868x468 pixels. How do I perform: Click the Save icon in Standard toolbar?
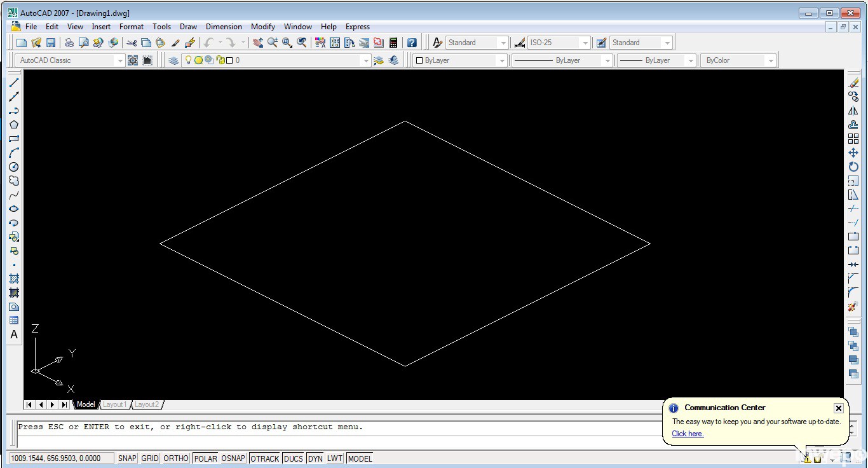[51, 43]
